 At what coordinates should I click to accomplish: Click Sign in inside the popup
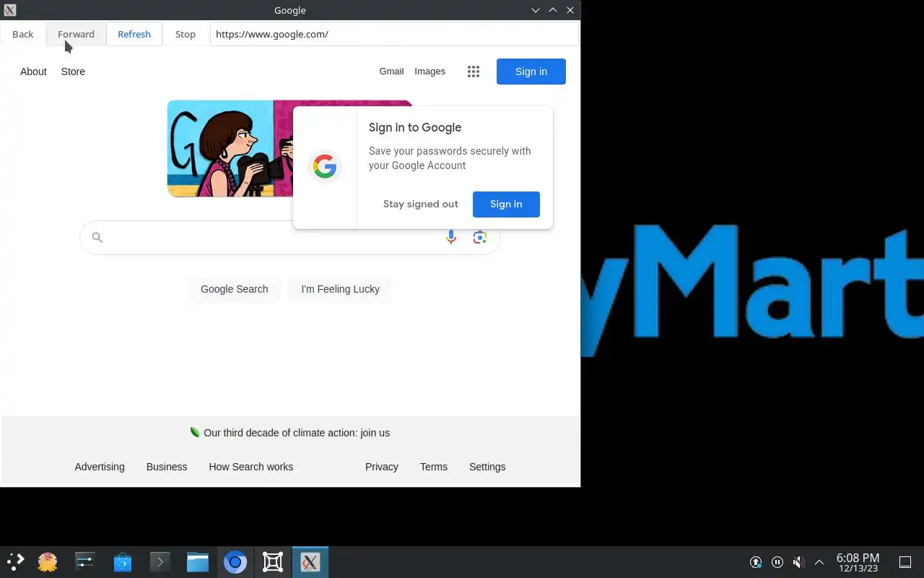click(x=506, y=204)
